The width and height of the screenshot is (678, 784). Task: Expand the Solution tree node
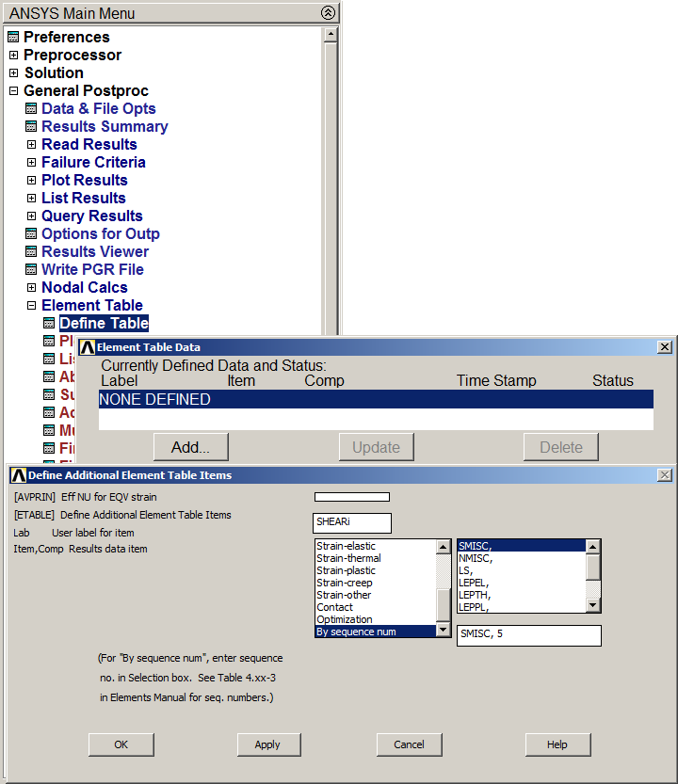point(13,73)
